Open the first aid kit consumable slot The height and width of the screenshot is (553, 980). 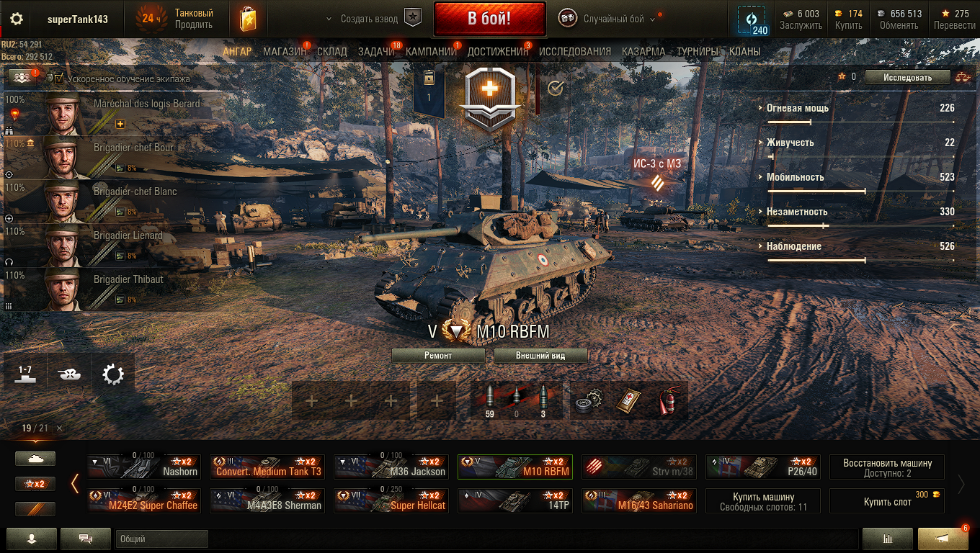tap(627, 401)
